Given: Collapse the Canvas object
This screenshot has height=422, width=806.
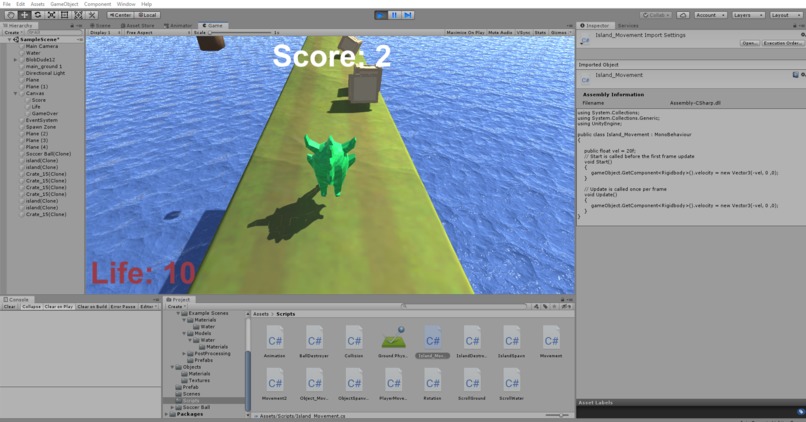Looking at the screenshot, I should 15,94.
